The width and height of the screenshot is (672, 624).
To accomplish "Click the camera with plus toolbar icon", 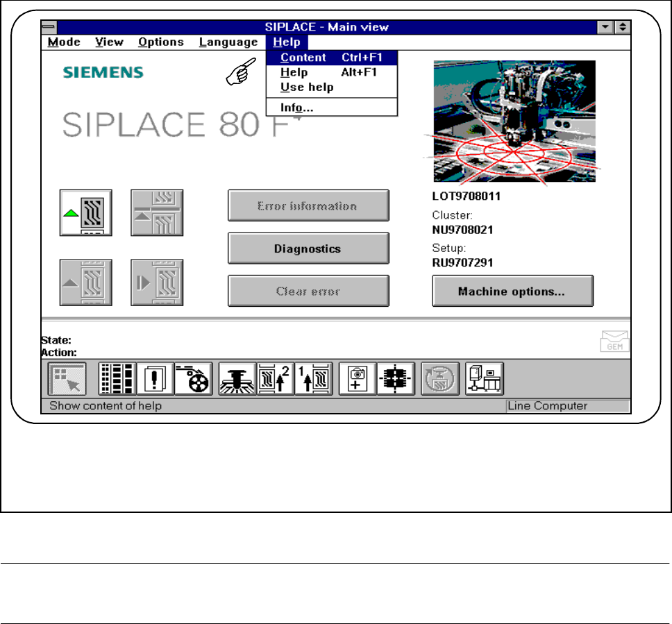I will pos(358,379).
